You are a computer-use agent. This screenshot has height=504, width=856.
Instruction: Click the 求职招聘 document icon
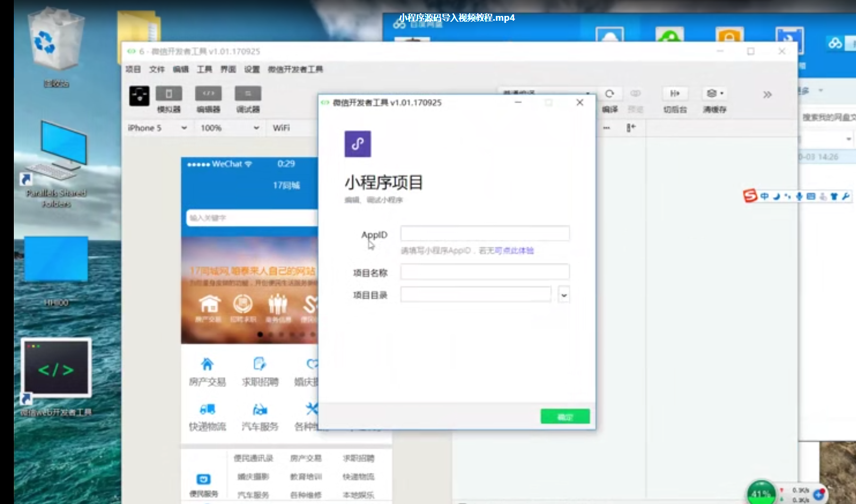click(260, 364)
